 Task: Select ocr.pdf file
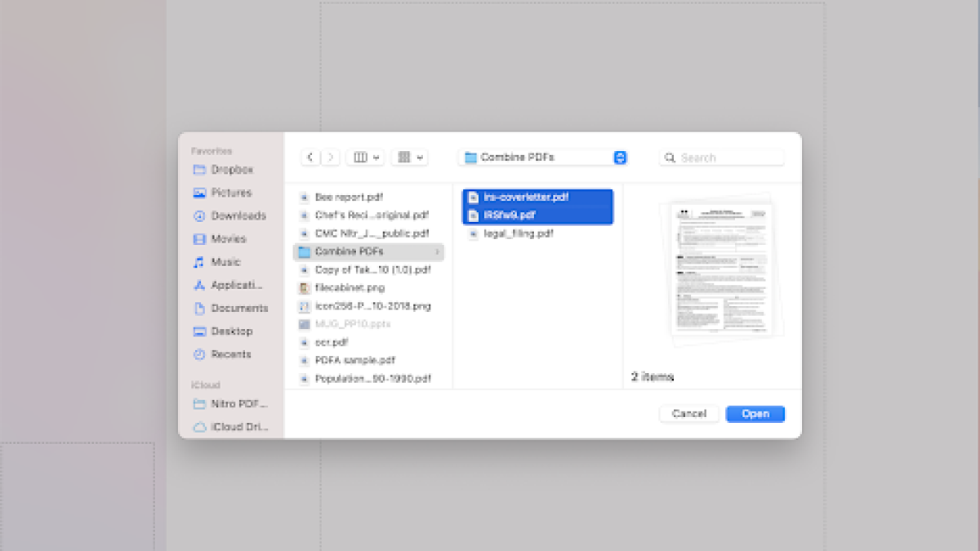pos(368,342)
